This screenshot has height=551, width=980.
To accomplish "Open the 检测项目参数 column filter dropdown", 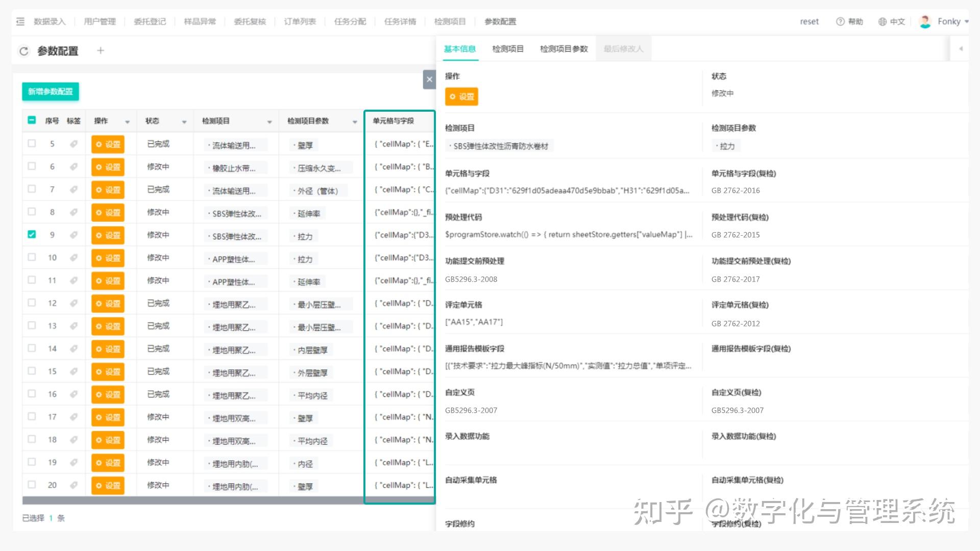I will [355, 122].
